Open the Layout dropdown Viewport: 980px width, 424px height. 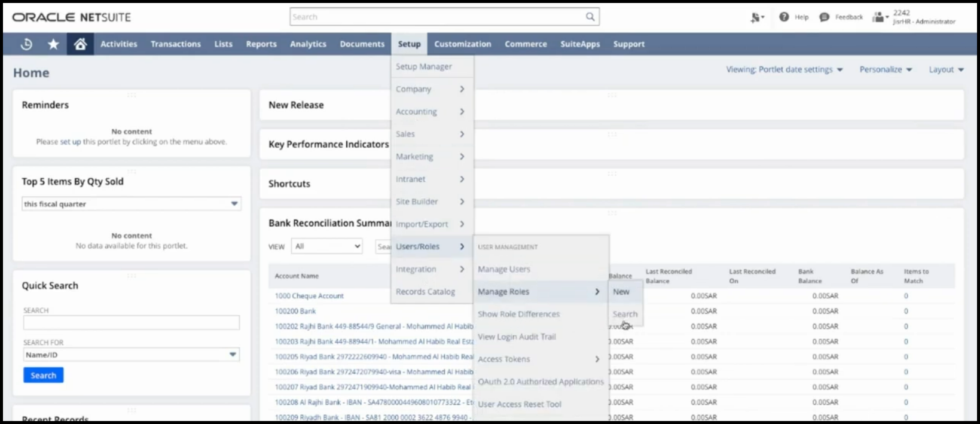946,69
